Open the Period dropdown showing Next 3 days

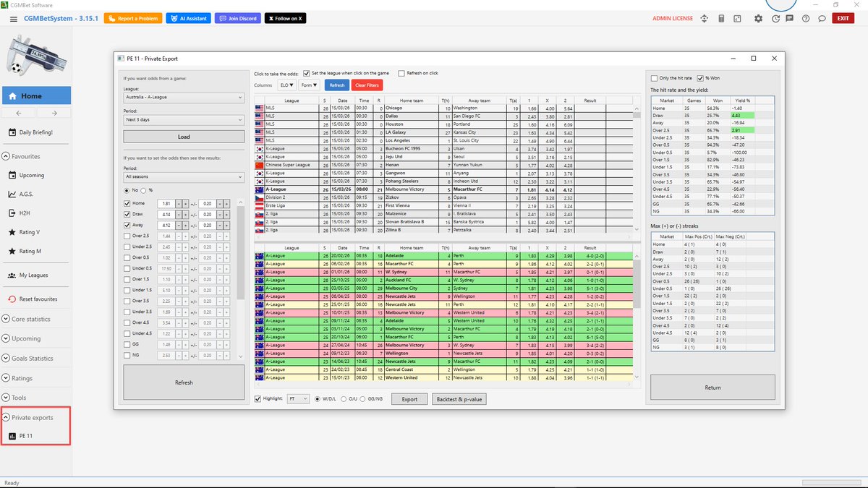184,119
